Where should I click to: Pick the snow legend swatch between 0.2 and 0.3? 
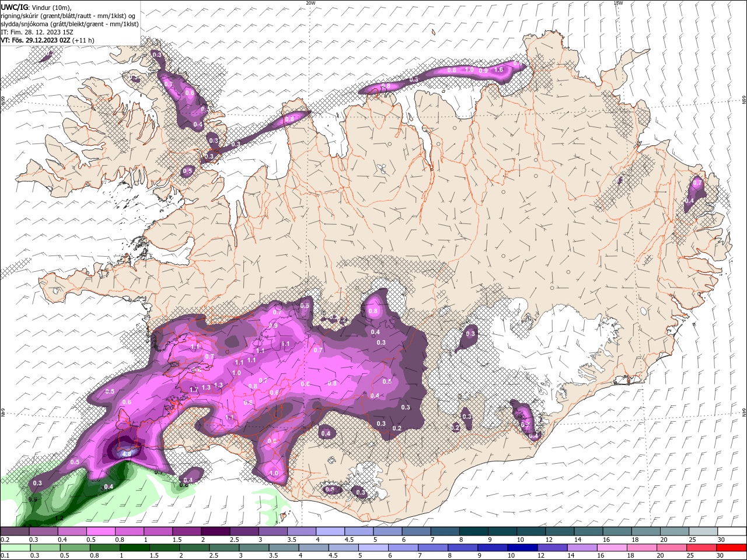coord(15,531)
